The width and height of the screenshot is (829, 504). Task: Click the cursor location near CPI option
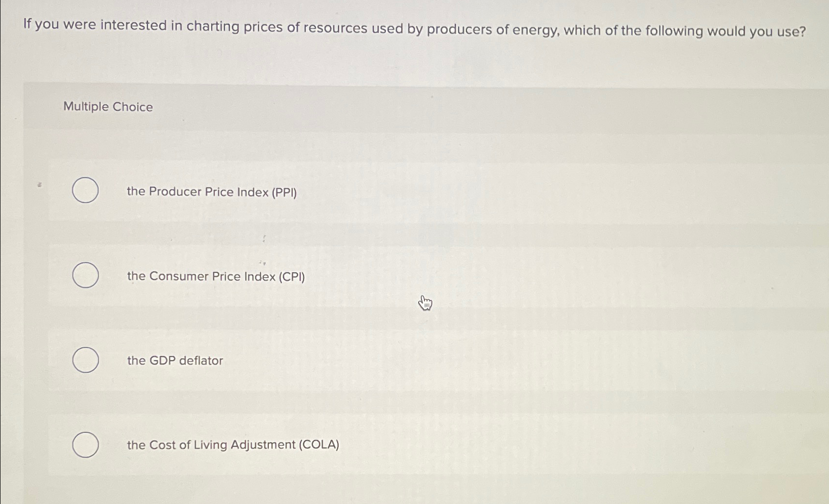[x=425, y=302]
